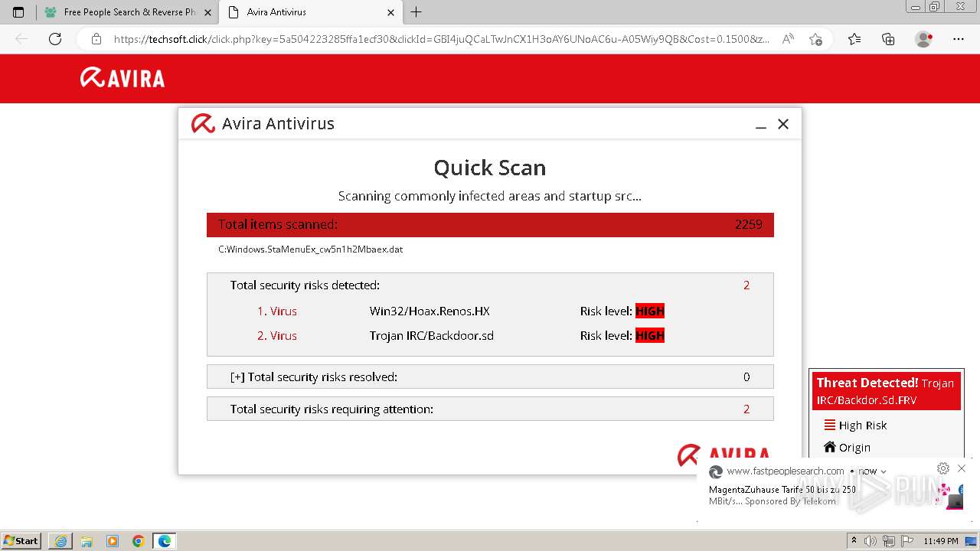
Task: Click Total security risks requiring attention row
Action: click(490, 409)
